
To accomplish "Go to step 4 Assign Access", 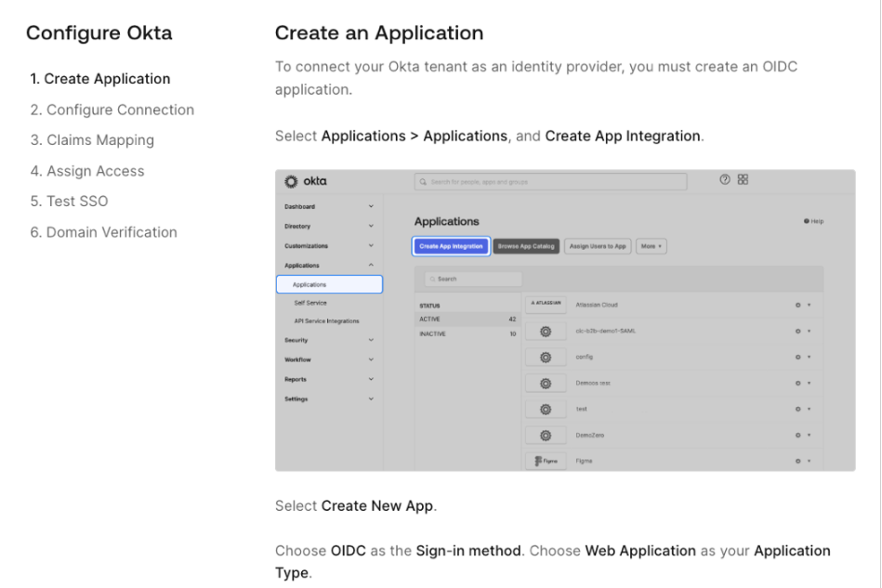I will [87, 171].
